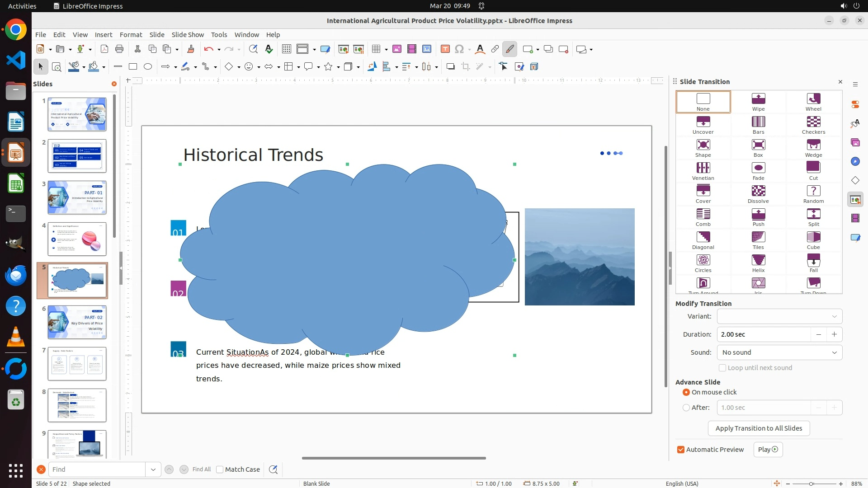Pick the Cube transition icon
868x488 pixels.
(x=813, y=237)
